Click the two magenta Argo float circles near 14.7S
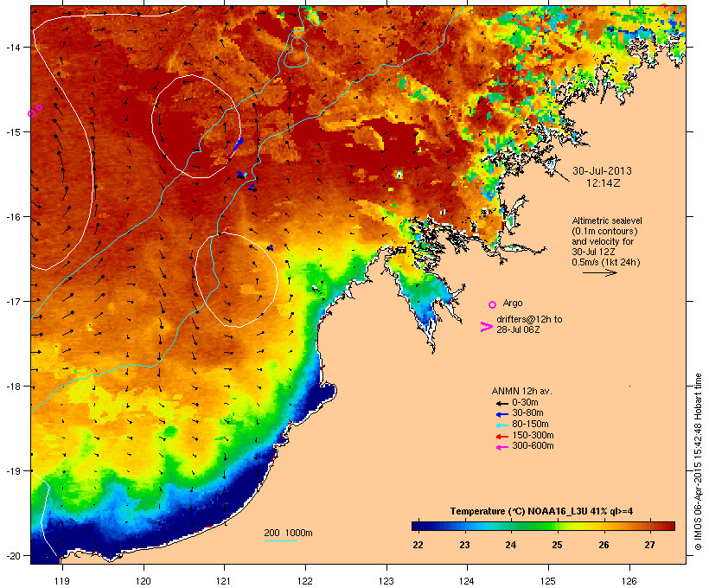709x588 pixels. pos(35,111)
